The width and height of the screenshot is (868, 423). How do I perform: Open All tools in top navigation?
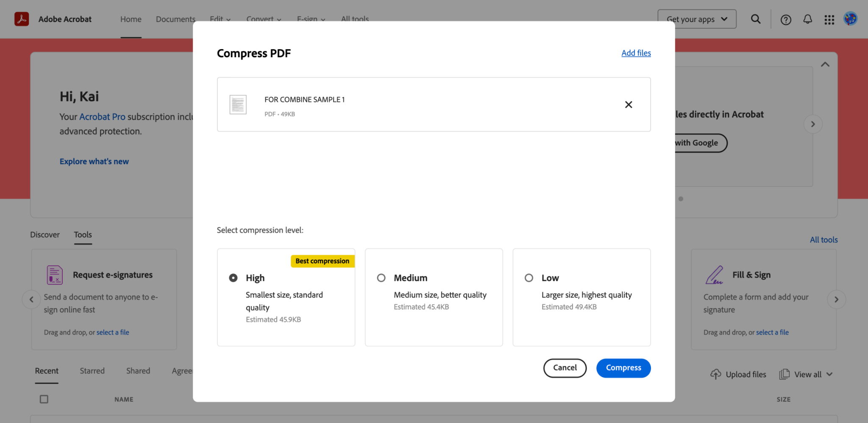355,19
